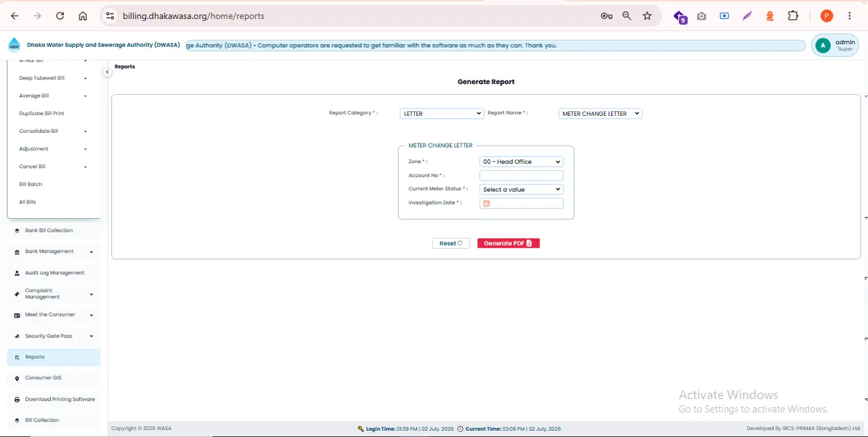The height and width of the screenshot is (437, 868).
Task: View site information icon in address bar
Action: [110, 16]
